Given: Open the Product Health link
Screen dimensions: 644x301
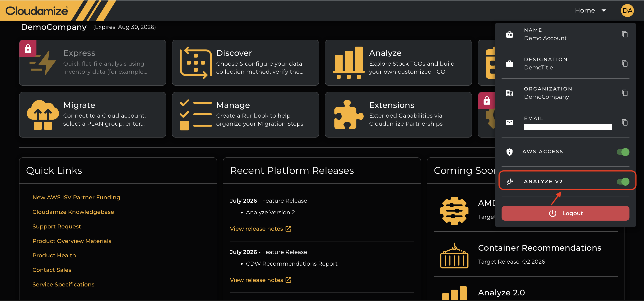Looking at the screenshot, I should point(54,255).
